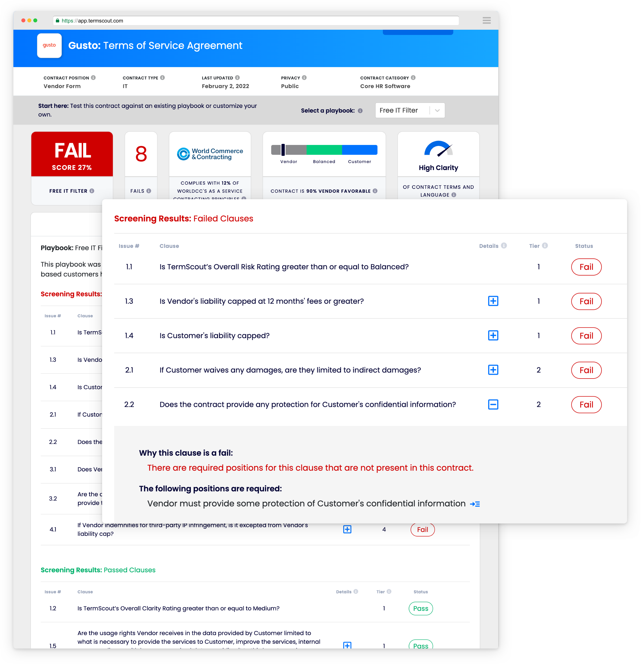Viewport: 644px width, 664px height.
Task: Expand details for passed issue 1.5
Action: 347,645
